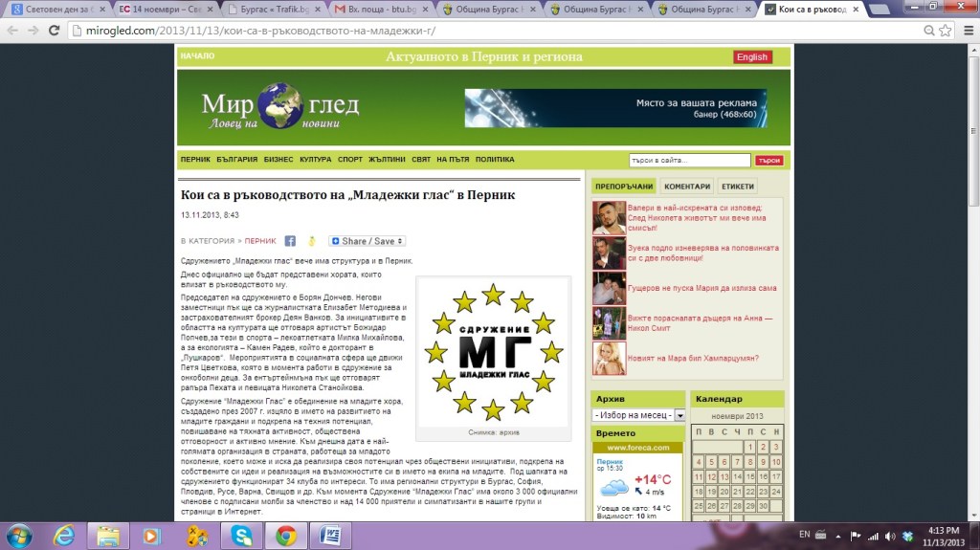This screenshot has width=980, height=550.
Task: Go back using browser back arrow
Action: (11, 31)
